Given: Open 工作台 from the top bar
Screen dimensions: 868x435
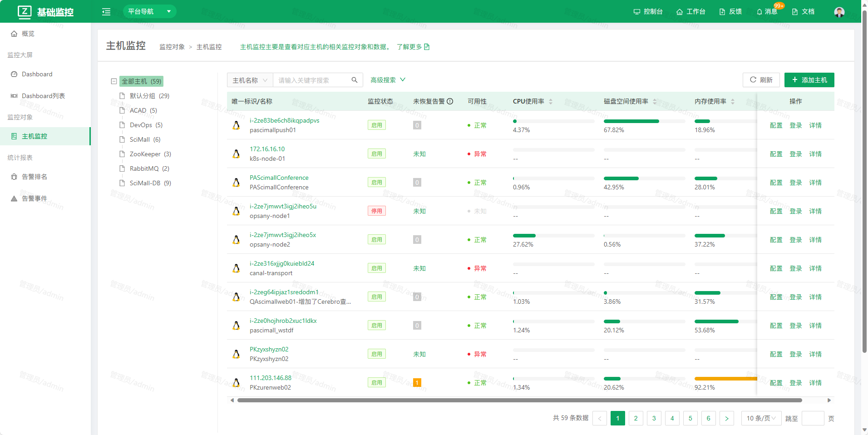Looking at the screenshot, I should click(690, 12).
